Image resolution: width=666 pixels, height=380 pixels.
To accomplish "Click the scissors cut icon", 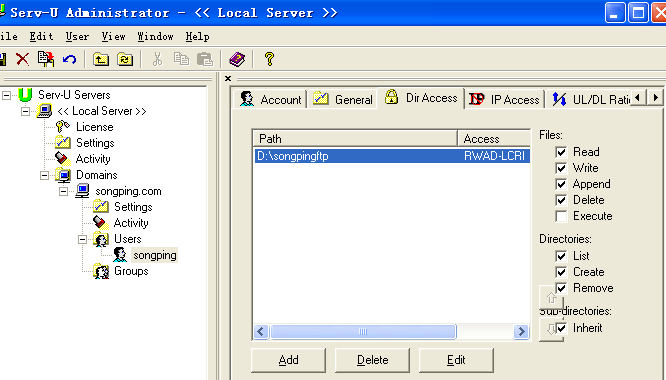I will pyautogui.click(x=158, y=59).
